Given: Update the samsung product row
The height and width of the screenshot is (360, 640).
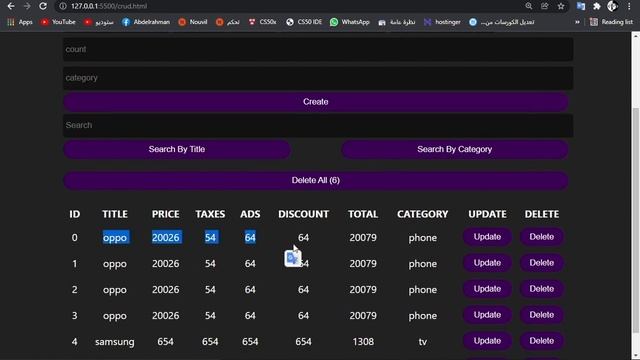Looking at the screenshot, I should [x=487, y=341].
